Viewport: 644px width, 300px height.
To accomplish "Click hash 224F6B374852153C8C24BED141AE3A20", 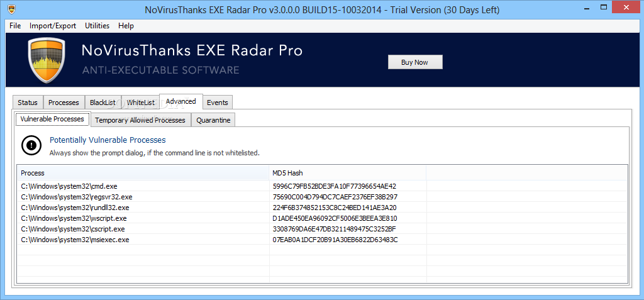I will (335, 208).
